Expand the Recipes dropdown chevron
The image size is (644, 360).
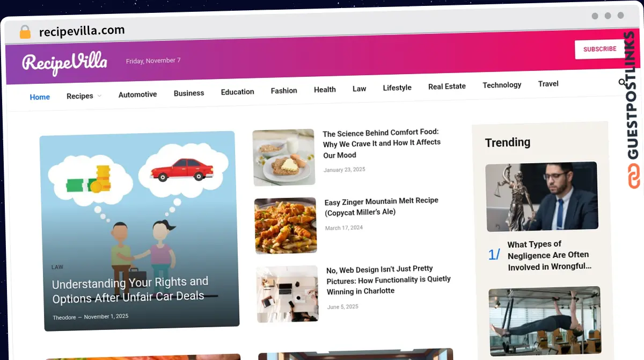(x=99, y=96)
